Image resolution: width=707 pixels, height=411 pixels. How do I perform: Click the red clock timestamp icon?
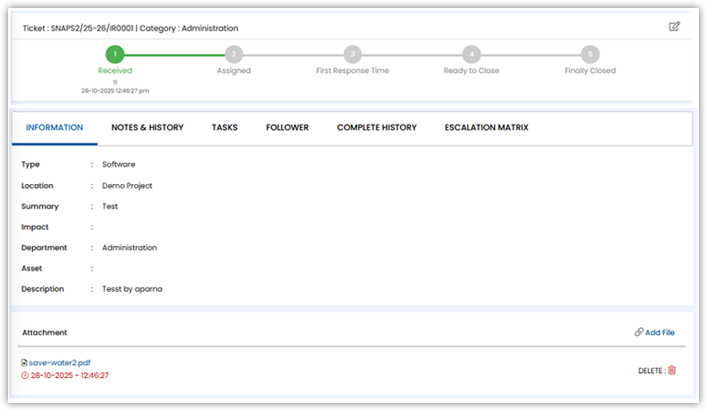pos(24,376)
